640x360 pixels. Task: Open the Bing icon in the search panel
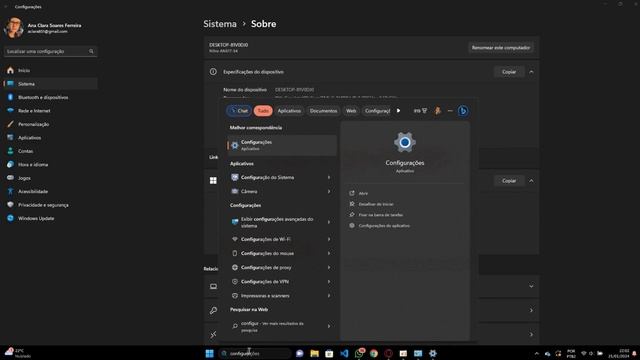pyautogui.click(x=463, y=111)
